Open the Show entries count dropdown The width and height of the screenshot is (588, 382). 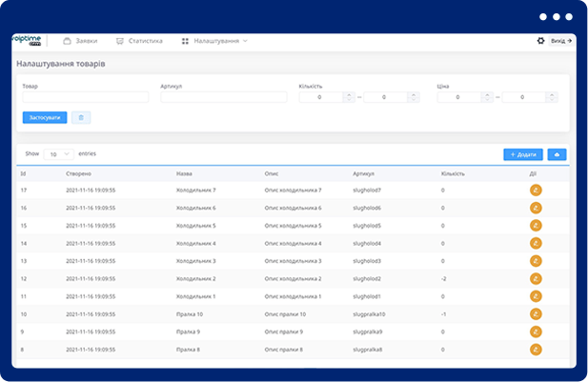[58, 154]
